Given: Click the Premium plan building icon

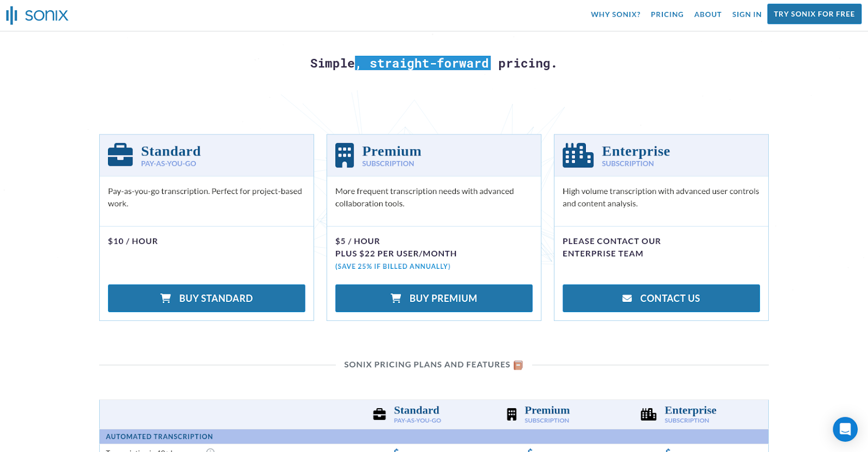Looking at the screenshot, I should 344,156.
